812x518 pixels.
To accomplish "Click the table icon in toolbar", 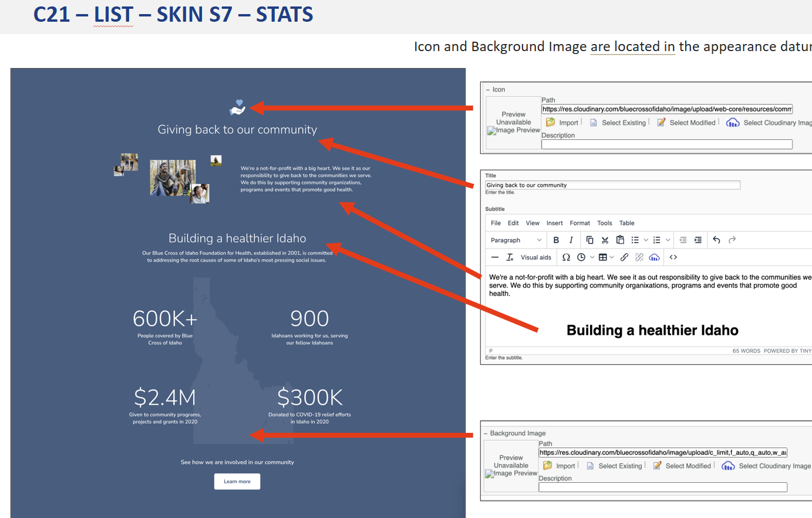I will point(602,257).
